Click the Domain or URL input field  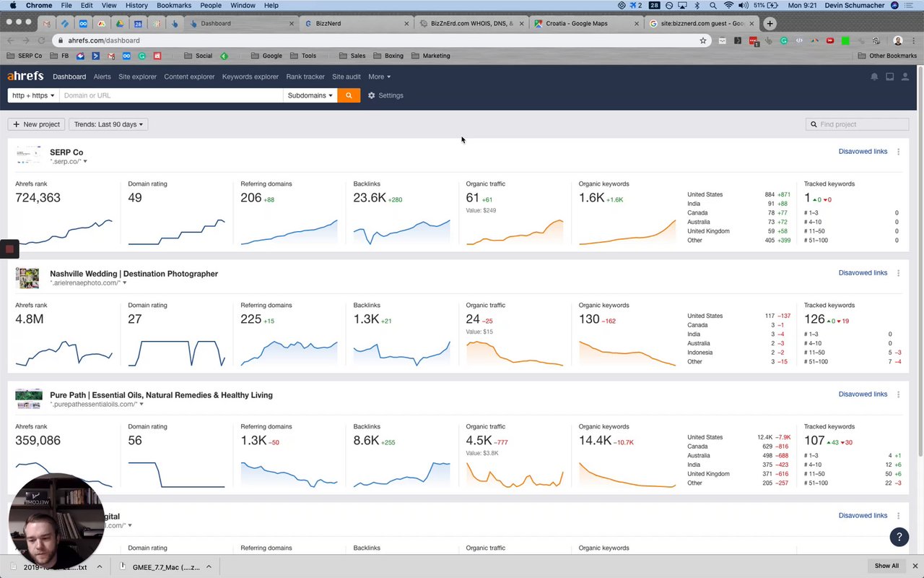coord(171,95)
